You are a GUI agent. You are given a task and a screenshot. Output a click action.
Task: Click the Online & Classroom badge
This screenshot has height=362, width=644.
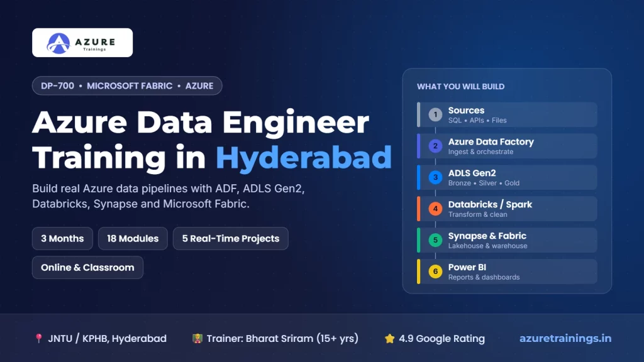(x=87, y=268)
